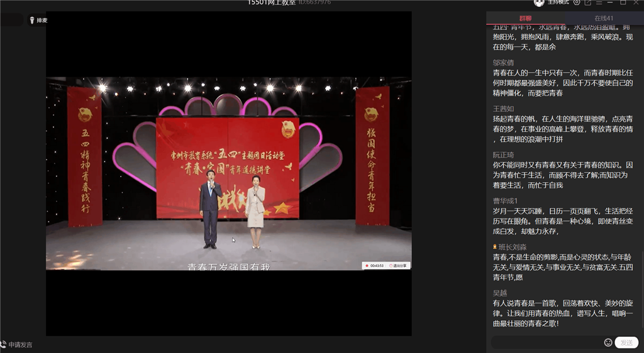Screen dimensions: 644x353
Task: Open the hamburger menu icon in the title bar
Action: point(599,3)
